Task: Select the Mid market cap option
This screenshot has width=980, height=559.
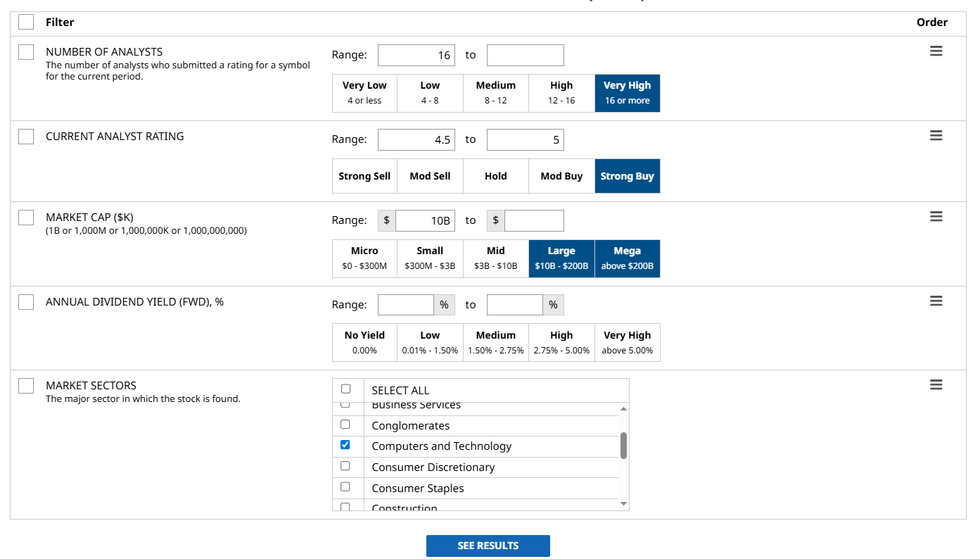Action: point(495,258)
